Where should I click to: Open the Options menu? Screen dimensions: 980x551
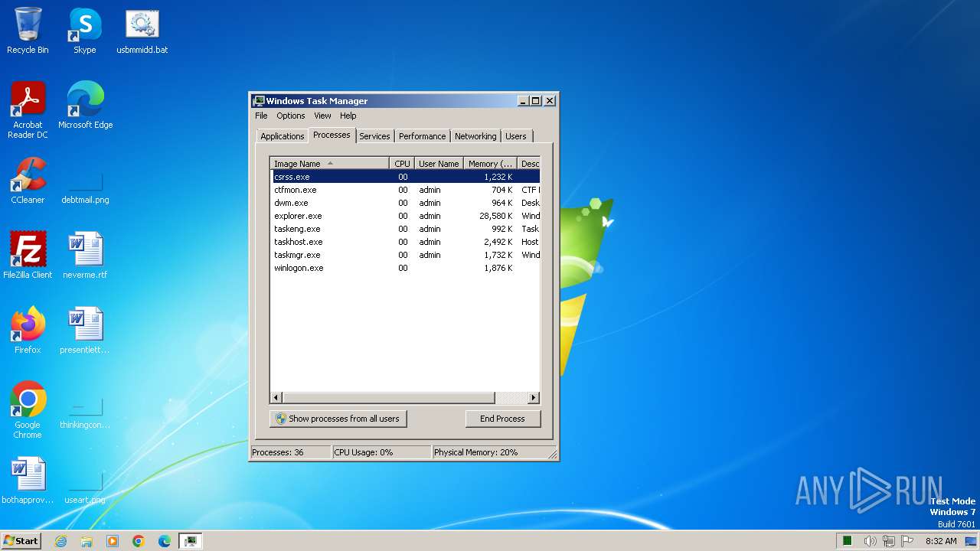(291, 116)
